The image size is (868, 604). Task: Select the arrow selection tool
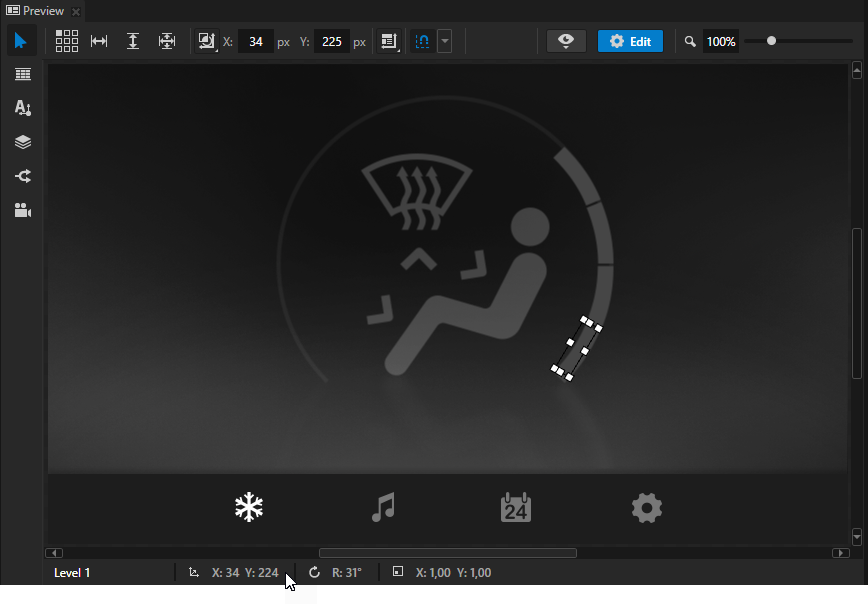tap(22, 41)
